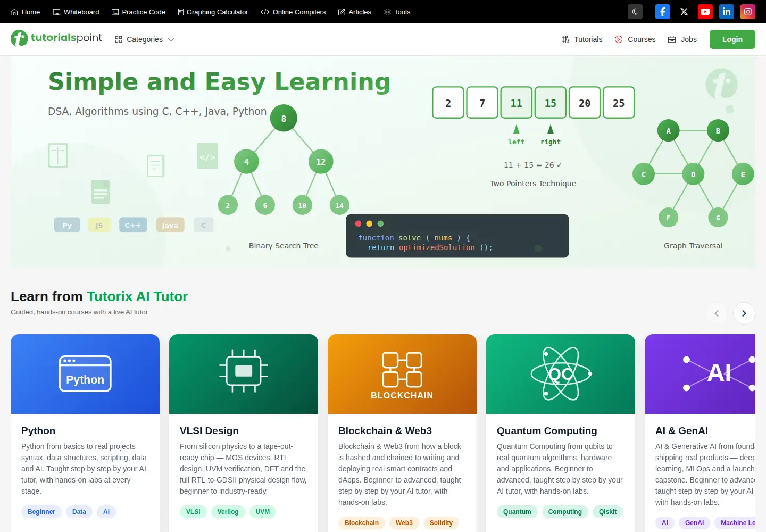Open the VLSI Design chip thumbnail
Image resolution: width=766 pixels, height=532 pixels.
coord(244,374)
